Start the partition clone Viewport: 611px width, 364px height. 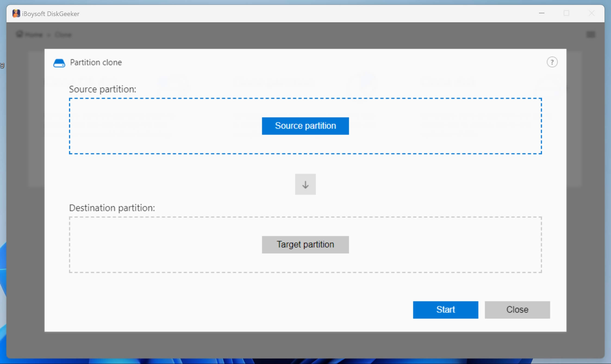[x=445, y=310]
